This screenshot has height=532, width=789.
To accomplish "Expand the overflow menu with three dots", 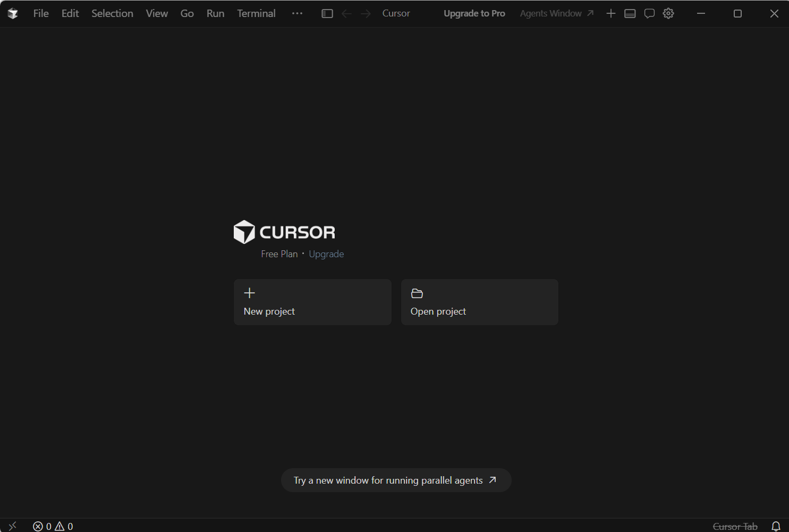I will pyautogui.click(x=297, y=14).
